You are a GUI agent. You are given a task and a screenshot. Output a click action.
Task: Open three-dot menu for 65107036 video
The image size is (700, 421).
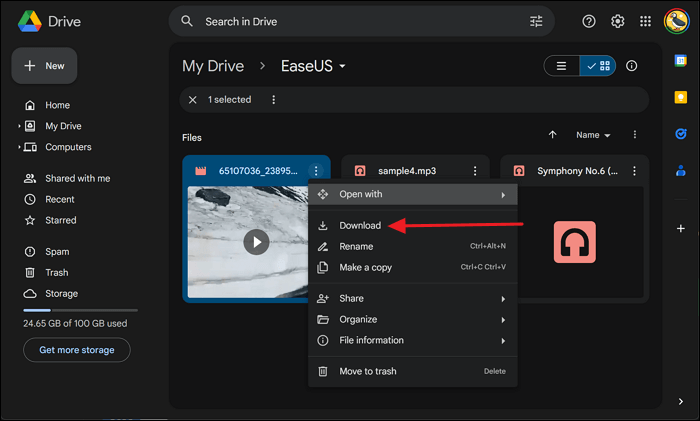click(x=316, y=171)
